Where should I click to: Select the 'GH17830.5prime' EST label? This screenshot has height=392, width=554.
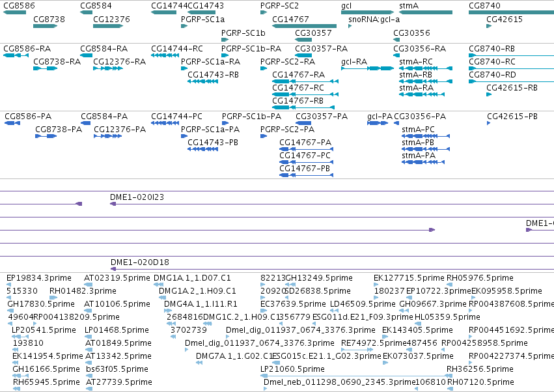click(x=41, y=304)
